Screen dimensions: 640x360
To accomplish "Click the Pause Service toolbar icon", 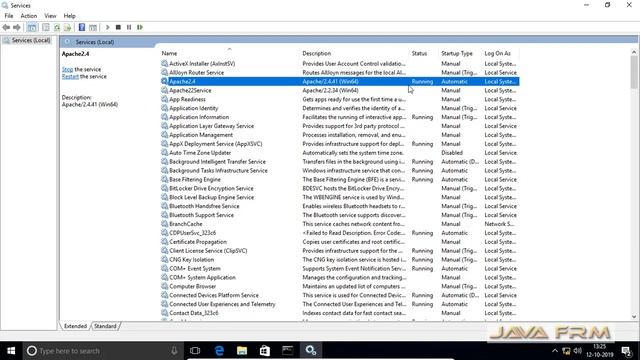I will pyautogui.click(x=129, y=27).
